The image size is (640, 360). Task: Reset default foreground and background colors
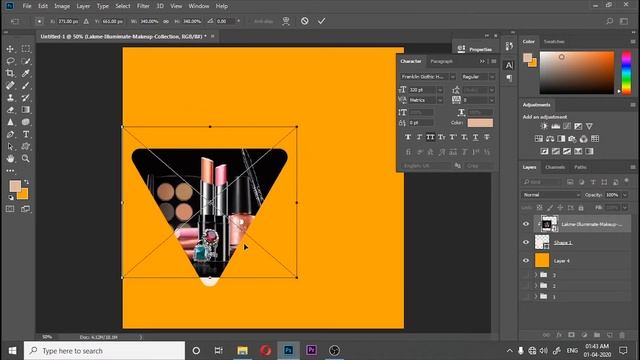pyautogui.click(x=11, y=198)
